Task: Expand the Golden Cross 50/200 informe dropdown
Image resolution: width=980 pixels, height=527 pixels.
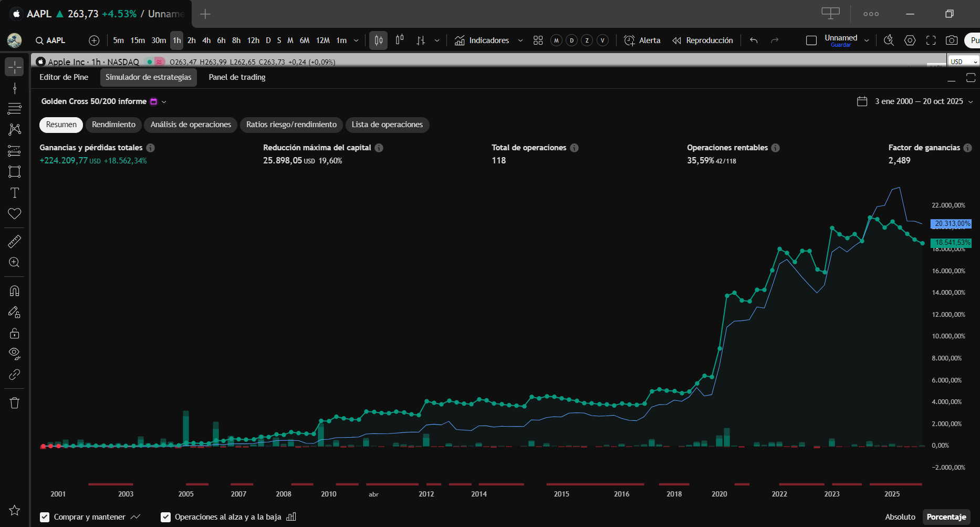Action: point(164,102)
